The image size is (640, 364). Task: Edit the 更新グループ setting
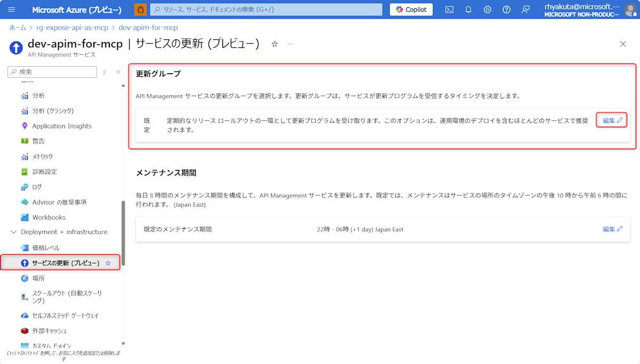coord(612,120)
